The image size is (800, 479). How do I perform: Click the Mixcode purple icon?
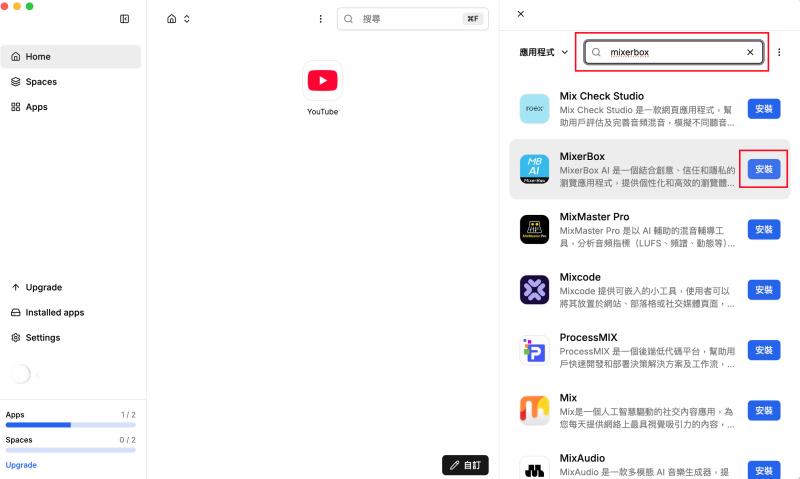[x=534, y=290]
